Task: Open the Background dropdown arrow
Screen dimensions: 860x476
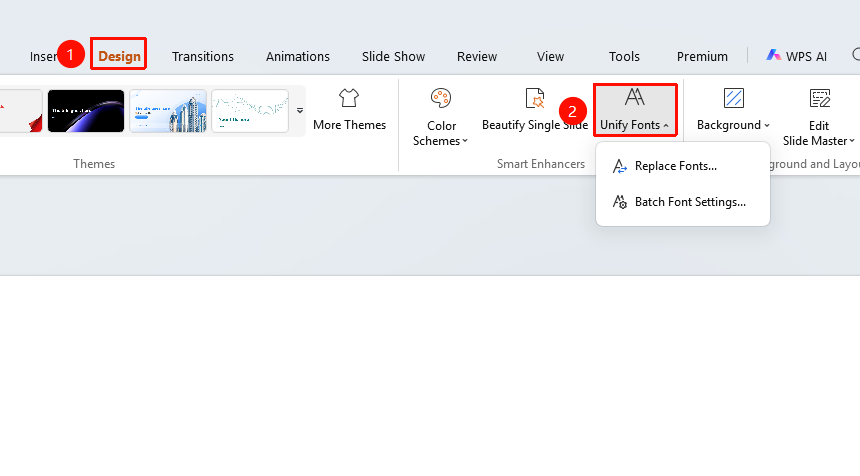Action: click(x=767, y=126)
